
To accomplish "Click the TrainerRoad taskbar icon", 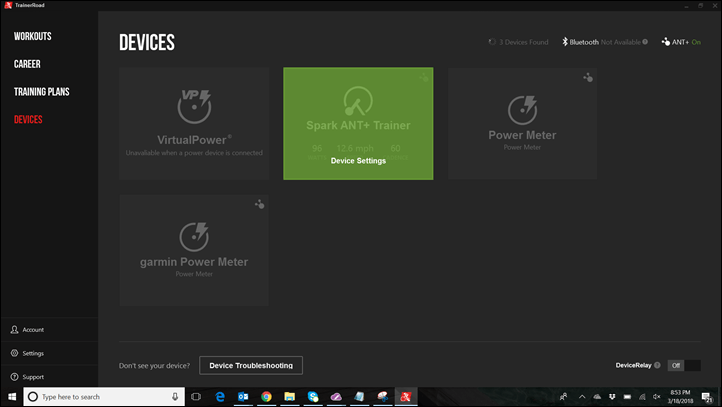I will pos(406,396).
